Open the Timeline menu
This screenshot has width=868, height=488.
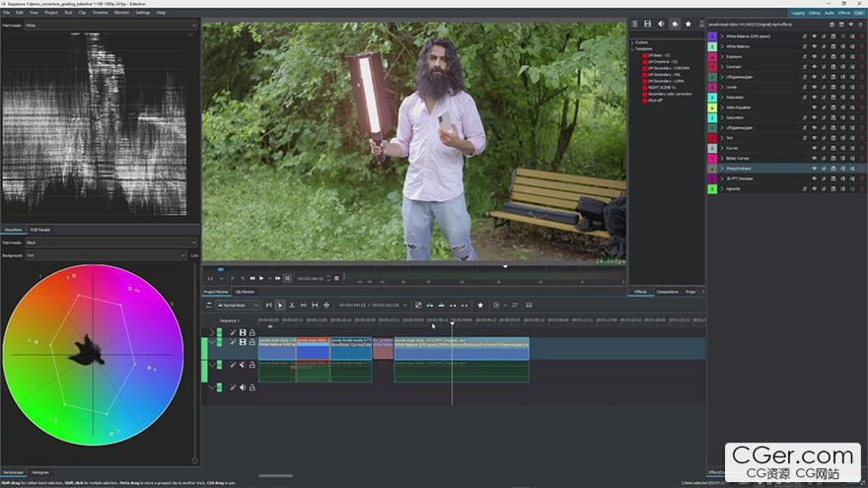pos(101,12)
